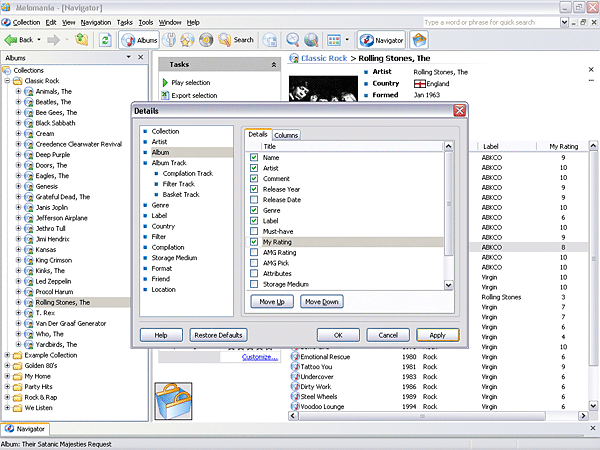Open the Albums view from the toolbar
The image size is (600, 450).
pyautogui.click(x=139, y=40)
